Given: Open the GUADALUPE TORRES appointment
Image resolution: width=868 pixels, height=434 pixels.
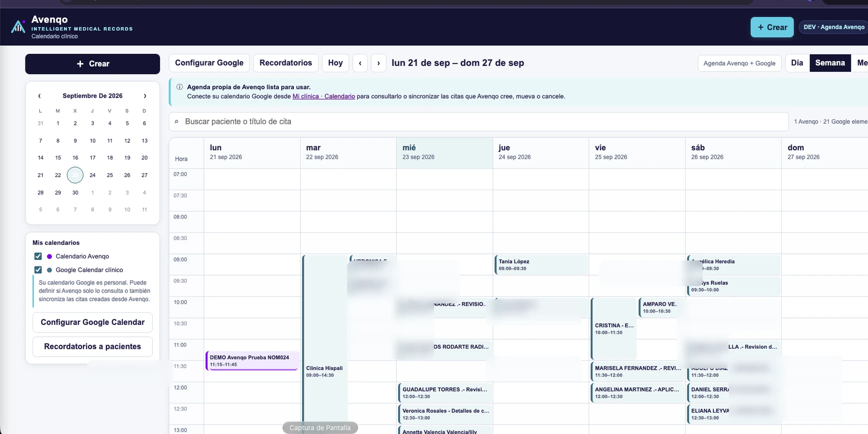Looking at the screenshot, I should tap(445, 393).
